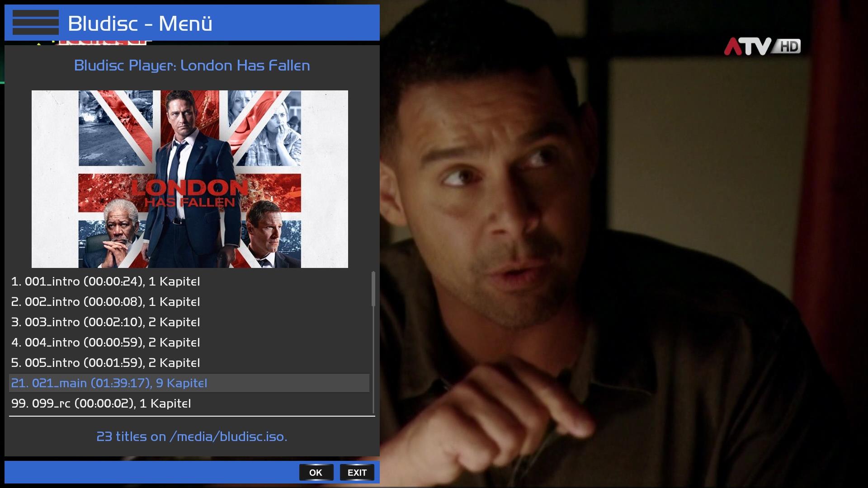
Task: Pick the 004_intro (00:00:59) entry
Action: [105, 343]
